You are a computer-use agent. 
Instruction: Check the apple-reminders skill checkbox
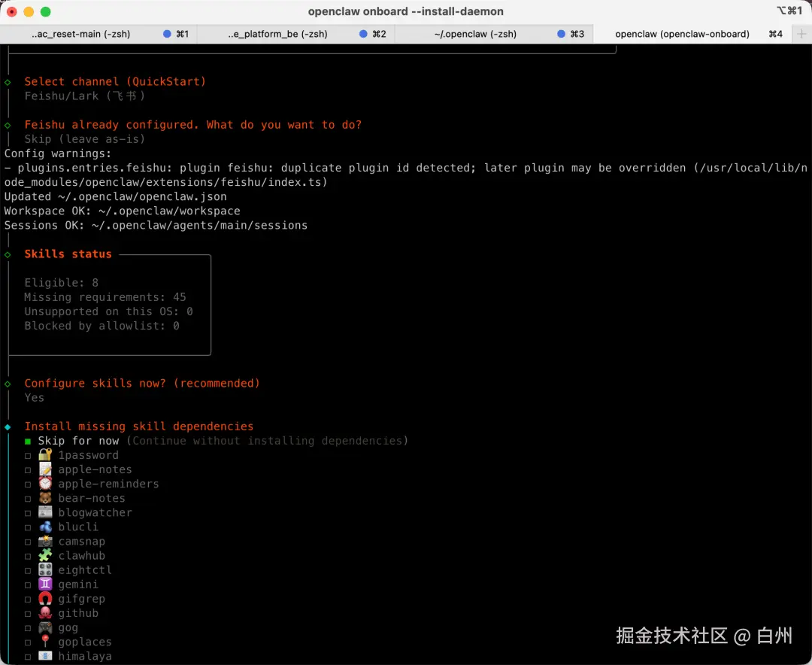28,484
